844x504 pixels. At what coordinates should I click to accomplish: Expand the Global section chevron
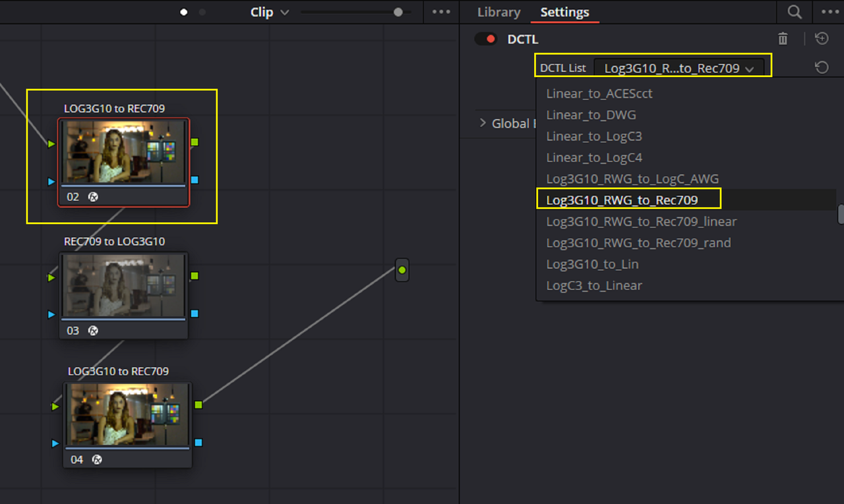tap(482, 123)
